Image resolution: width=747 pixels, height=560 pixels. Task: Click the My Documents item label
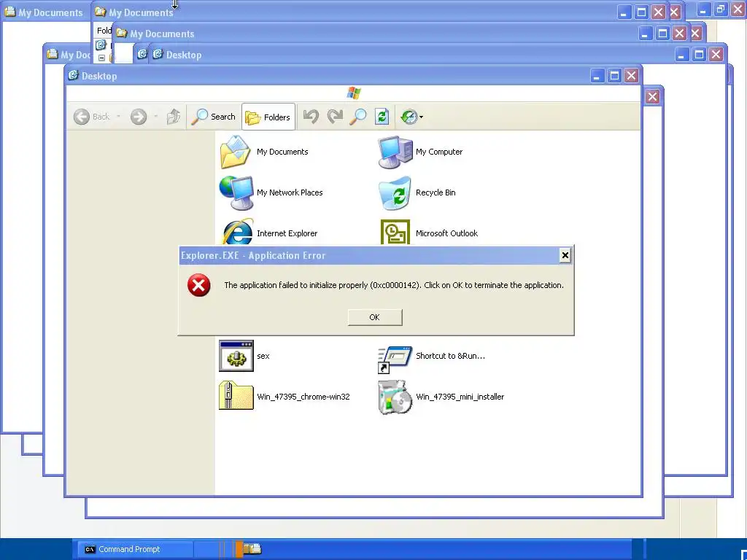(x=282, y=152)
